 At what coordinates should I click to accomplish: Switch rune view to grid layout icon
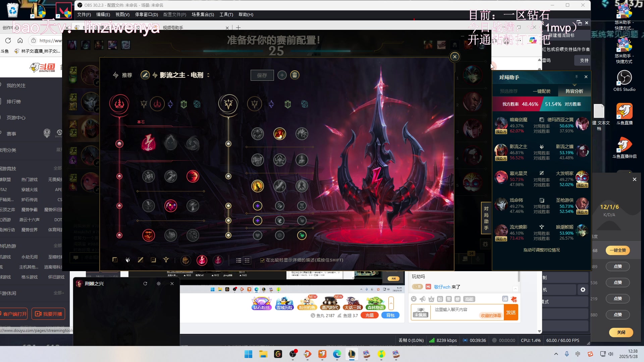point(247,260)
